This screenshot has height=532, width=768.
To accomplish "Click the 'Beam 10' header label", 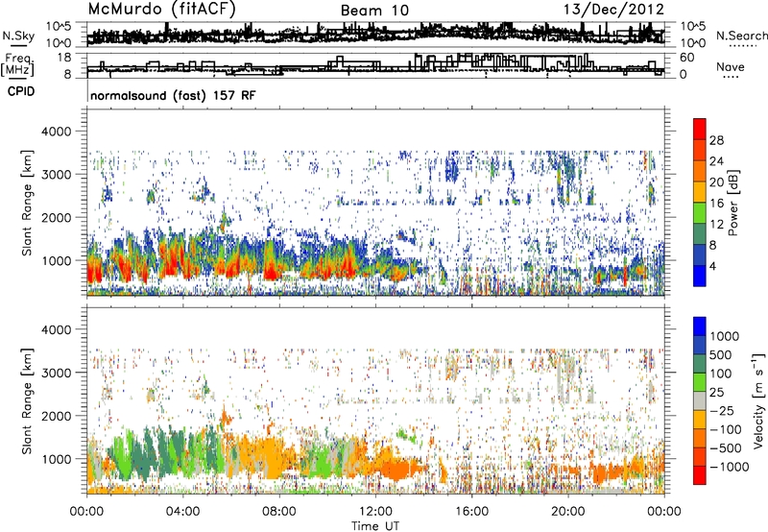I will coord(374,11).
